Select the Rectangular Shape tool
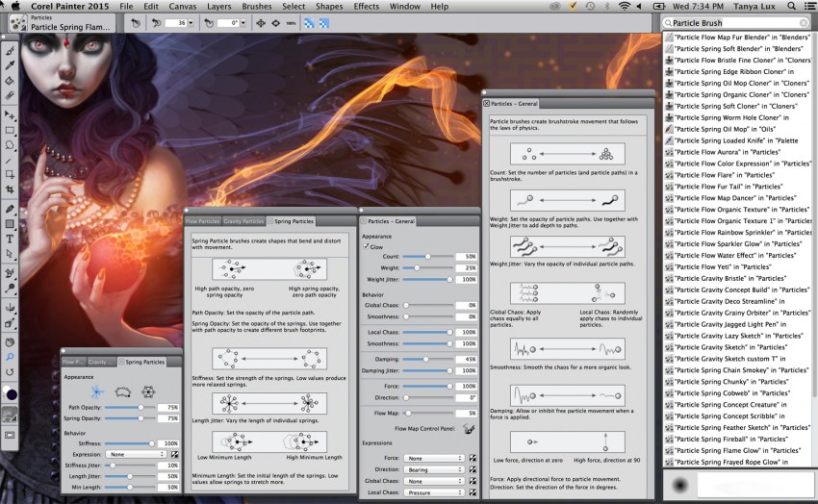 [x=10, y=224]
